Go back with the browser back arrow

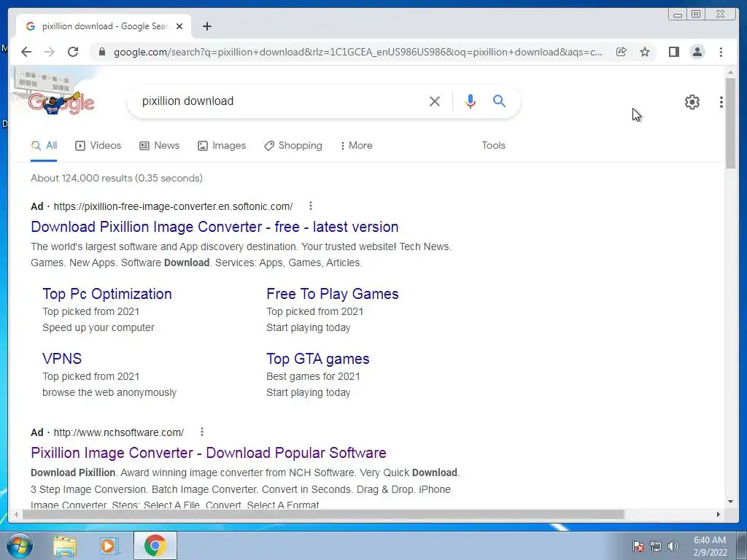point(26,52)
